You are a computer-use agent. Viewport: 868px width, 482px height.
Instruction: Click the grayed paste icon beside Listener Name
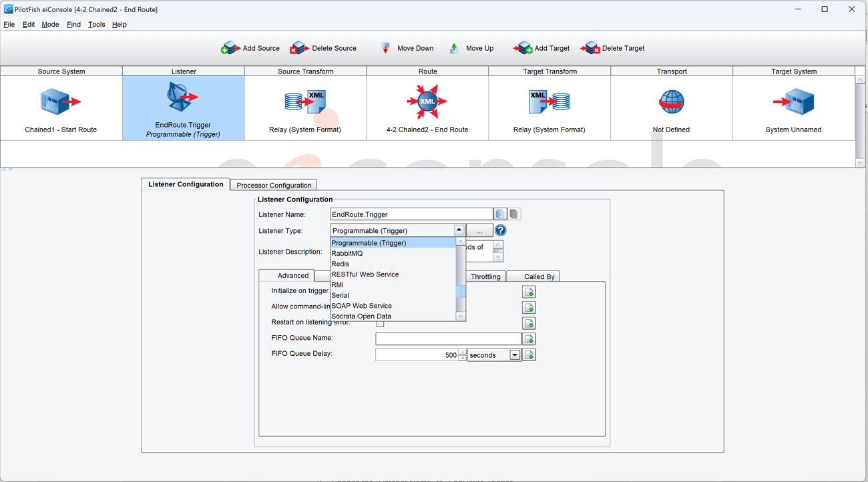(x=514, y=214)
